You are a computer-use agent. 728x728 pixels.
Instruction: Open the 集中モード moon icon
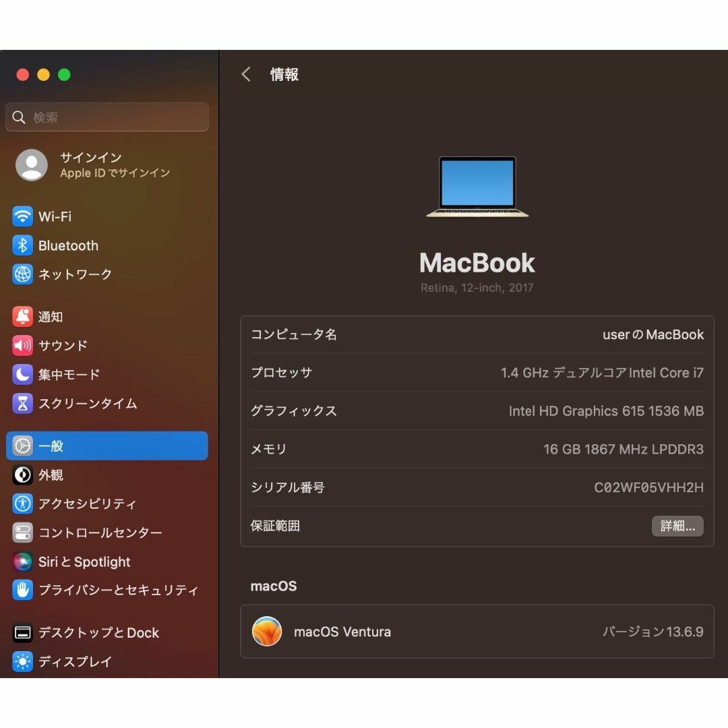[x=22, y=374]
